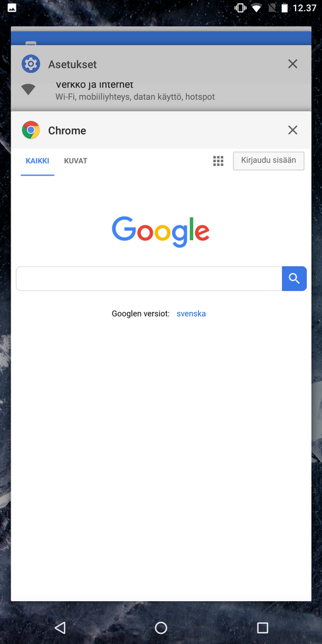This screenshot has height=644, width=322.
Task: Dismiss the Asetukset card from recents
Action: [292, 64]
